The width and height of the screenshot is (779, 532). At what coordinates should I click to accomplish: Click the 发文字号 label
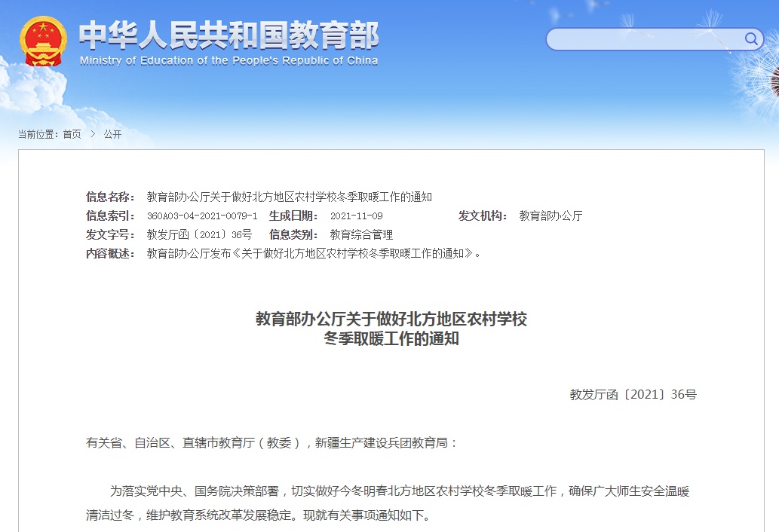coord(110,235)
